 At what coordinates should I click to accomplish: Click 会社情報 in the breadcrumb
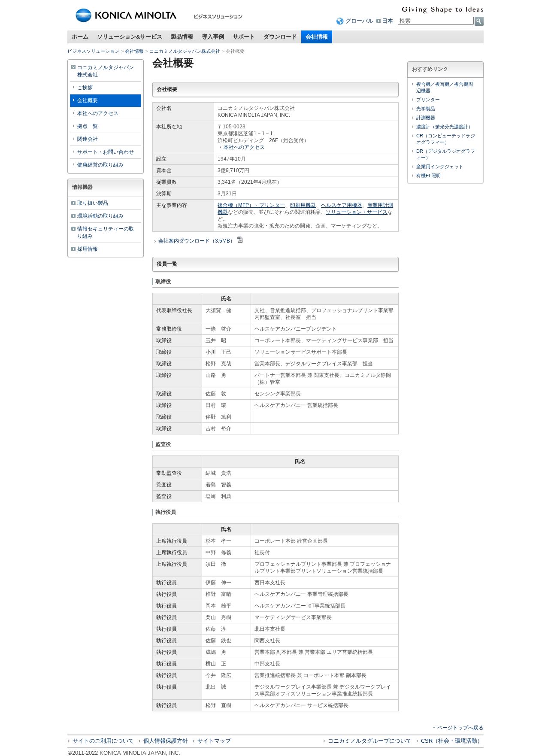coord(134,51)
